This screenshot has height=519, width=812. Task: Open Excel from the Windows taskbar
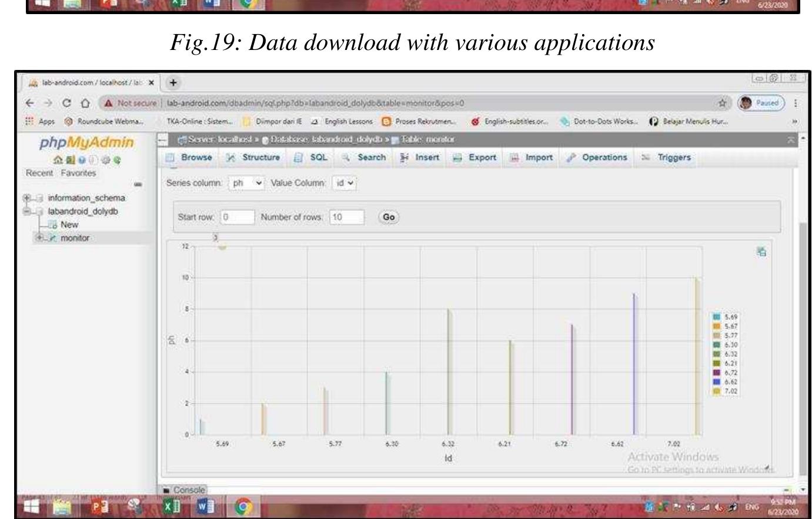[x=175, y=506]
